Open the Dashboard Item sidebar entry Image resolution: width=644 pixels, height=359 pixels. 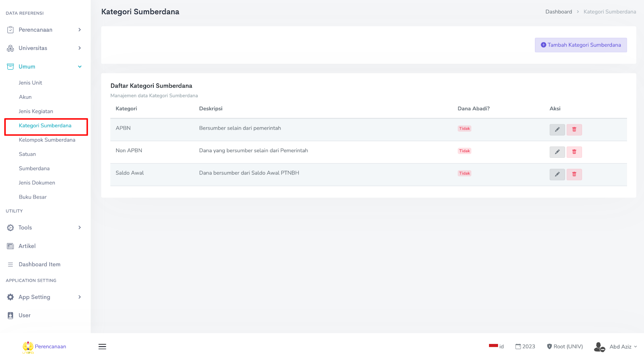tap(39, 264)
